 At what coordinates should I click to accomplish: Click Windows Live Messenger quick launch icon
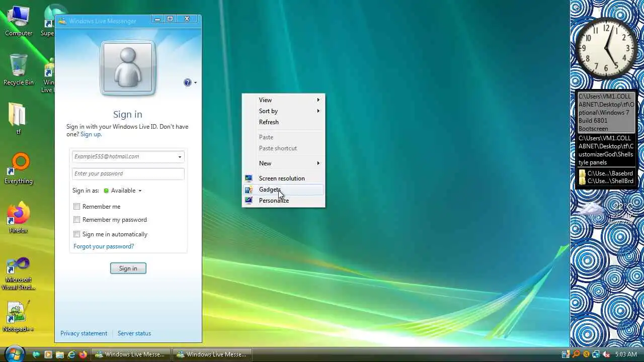[36, 354]
